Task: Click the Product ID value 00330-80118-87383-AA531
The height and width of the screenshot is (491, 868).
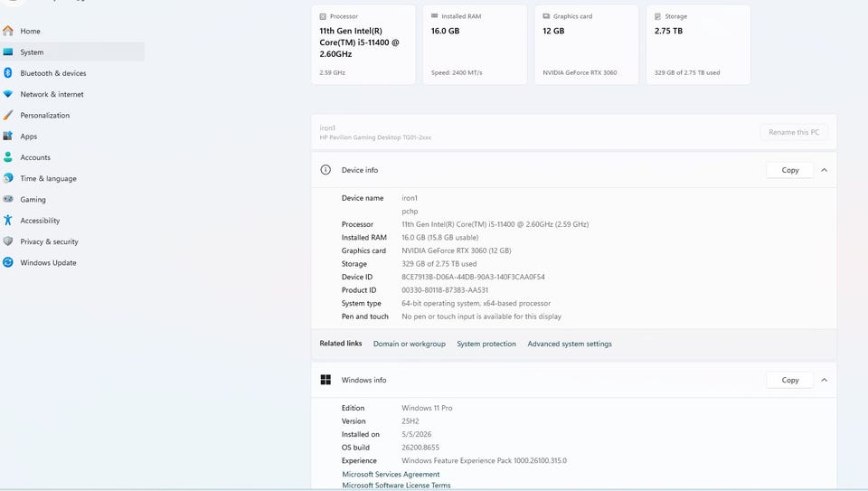Action: [445, 290]
